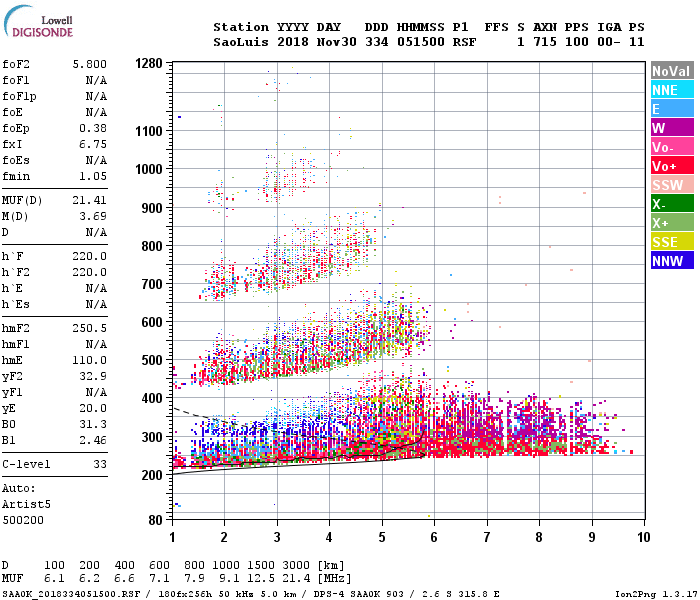Select the E blue legend swatch
The height and width of the screenshot is (600, 700).
672,109
